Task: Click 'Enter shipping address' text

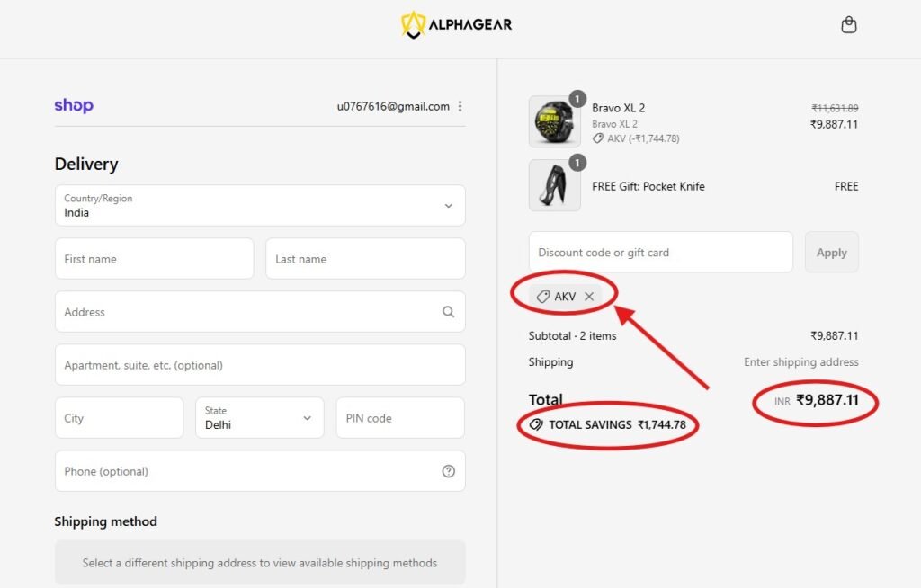Action: [801, 361]
